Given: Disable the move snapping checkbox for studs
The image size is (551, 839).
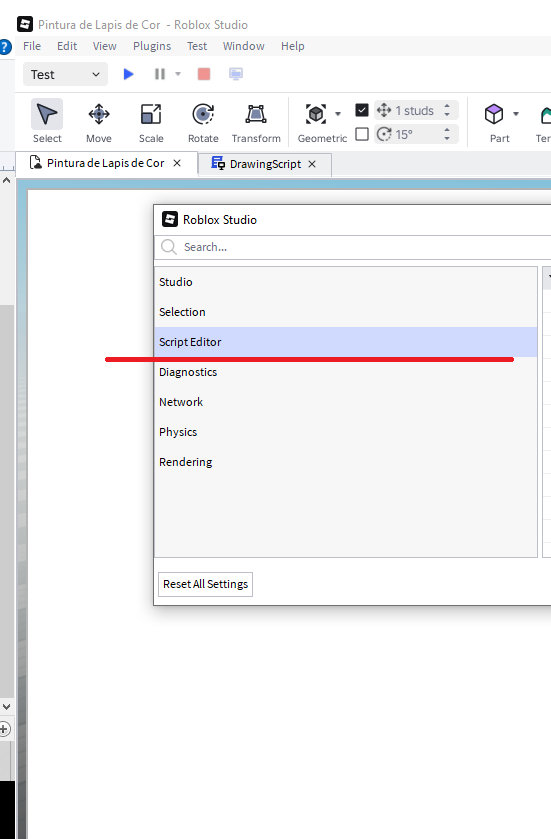Looking at the screenshot, I should click(362, 110).
